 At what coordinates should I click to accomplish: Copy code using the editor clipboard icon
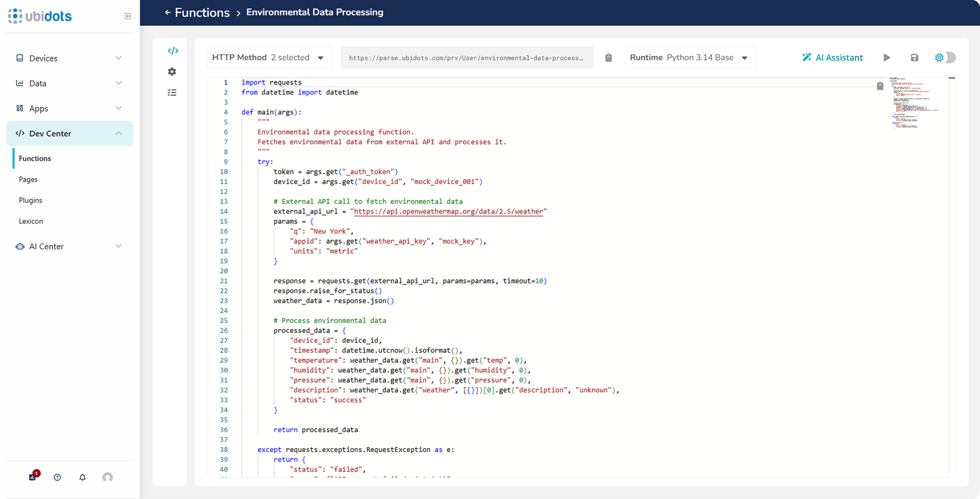coord(880,86)
